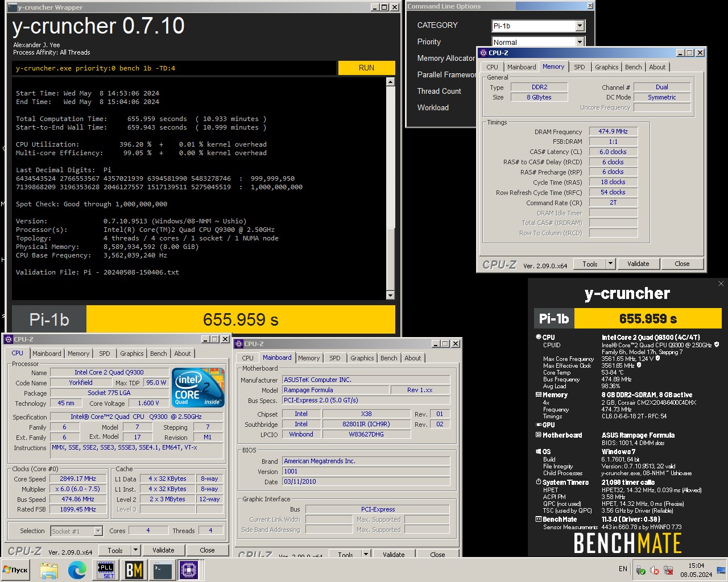Image resolution: width=728 pixels, height=582 pixels.
Task: Open the Priority Normal dropdown
Action: click(x=580, y=42)
